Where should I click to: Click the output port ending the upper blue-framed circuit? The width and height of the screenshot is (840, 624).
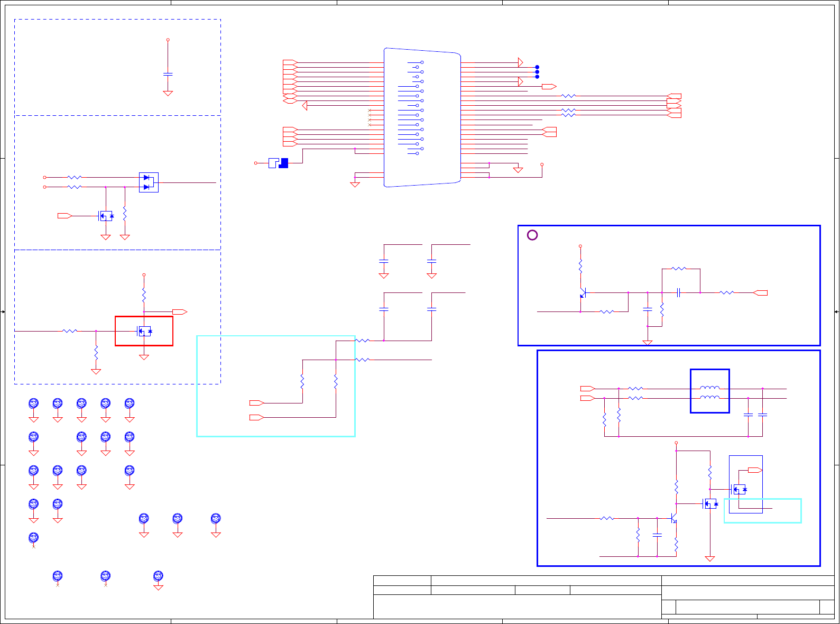(760, 292)
